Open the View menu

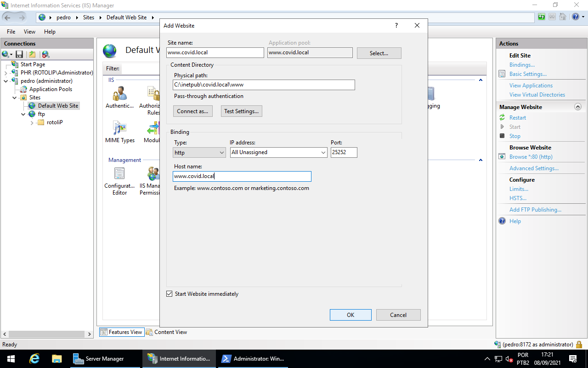29,31
